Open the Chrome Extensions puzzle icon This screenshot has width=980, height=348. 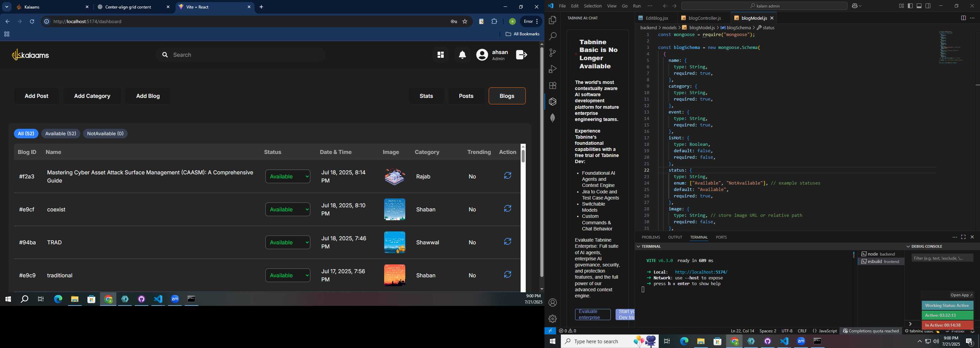pos(494,22)
